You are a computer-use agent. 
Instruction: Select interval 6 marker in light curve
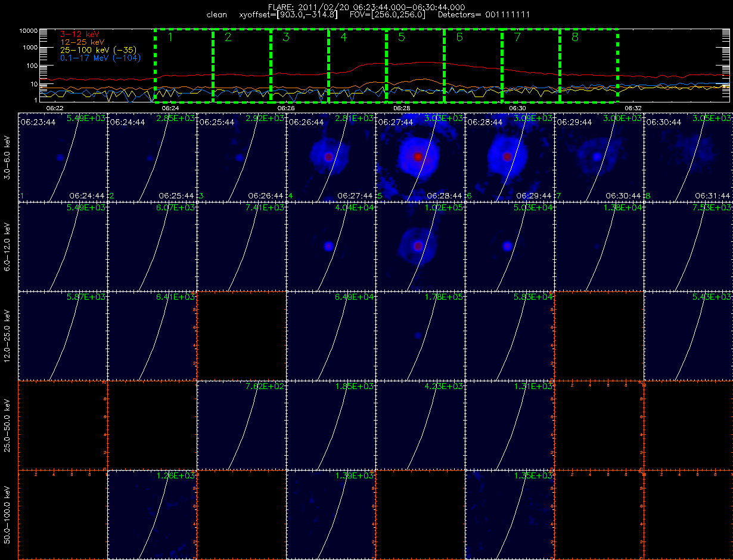pyautogui.click(x=459, y=38)
